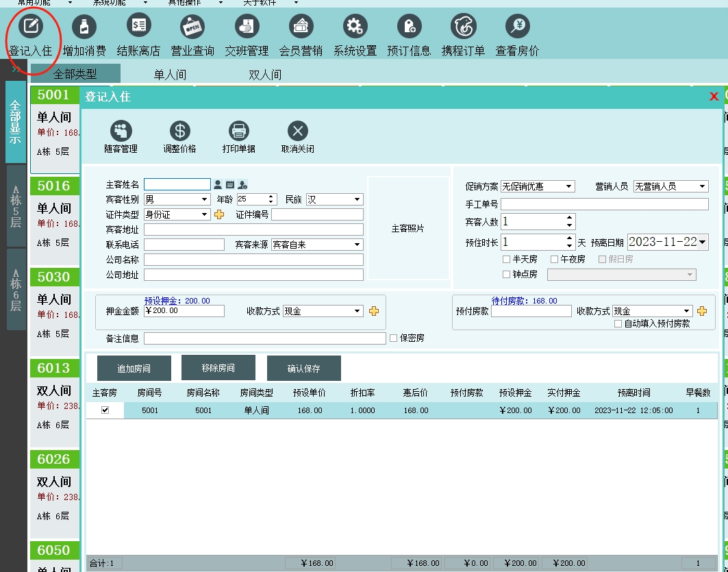
Task: Enable the 半天房 checkbox
Action: tap(507, 260)
